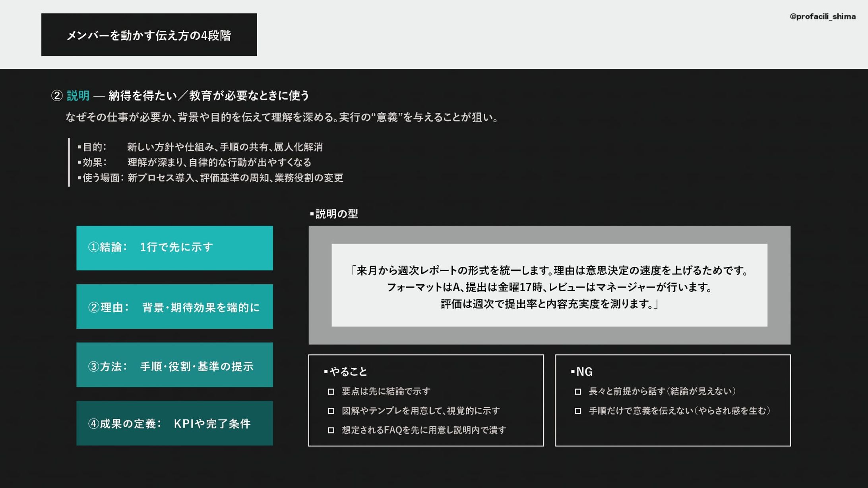Screen dimensions: 868x488
Task: Click the "▪説明の型" label
Action: [x=334, y=214]
